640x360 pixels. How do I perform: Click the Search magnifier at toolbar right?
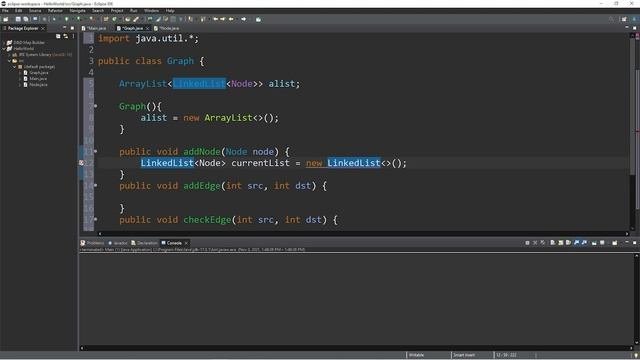[x=611, y=19]
